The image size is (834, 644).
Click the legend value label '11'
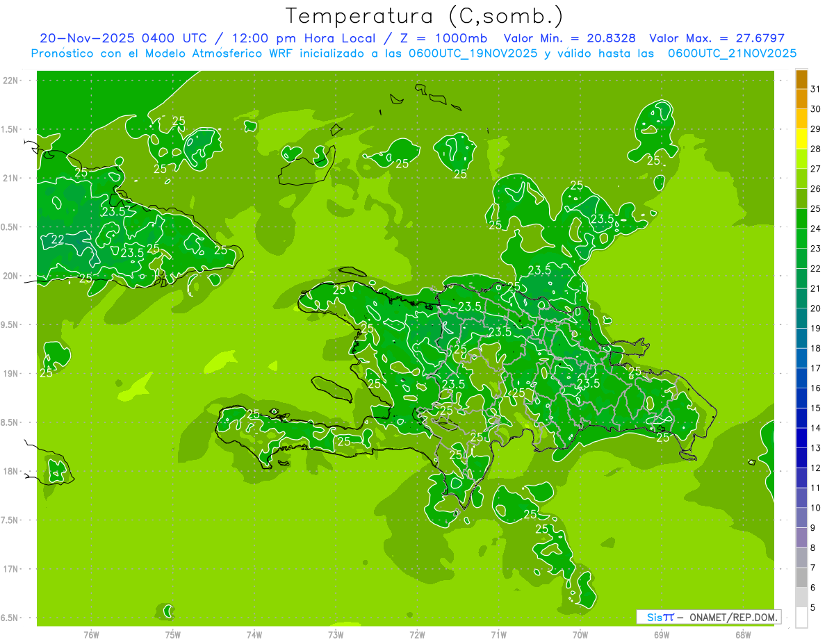(x=815, y=488)
